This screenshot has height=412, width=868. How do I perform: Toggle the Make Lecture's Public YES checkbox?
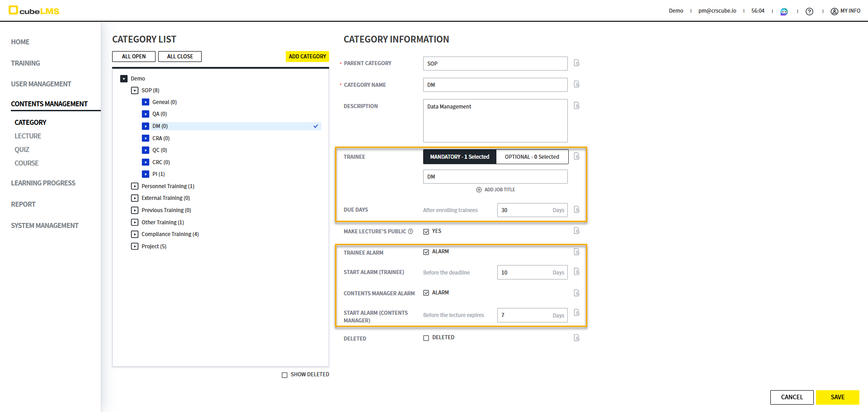[426, 232]
